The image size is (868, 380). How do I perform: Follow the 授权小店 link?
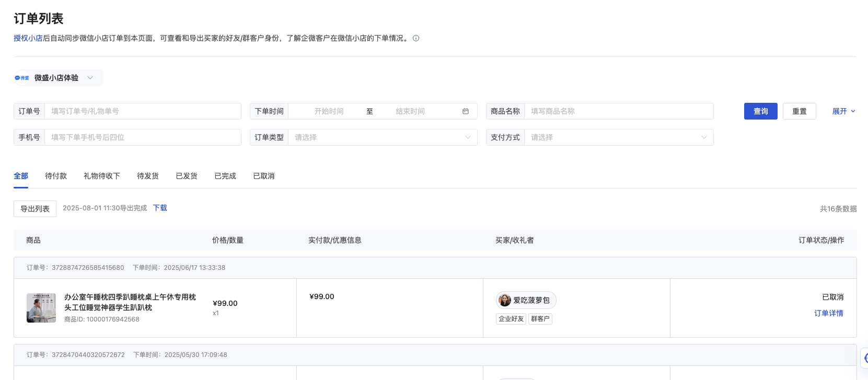28,38
